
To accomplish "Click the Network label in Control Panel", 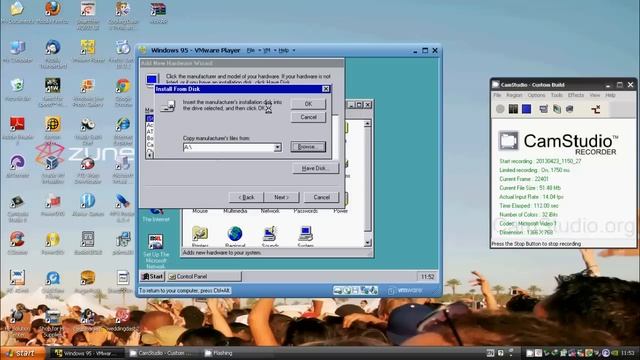I will [270, 211].
